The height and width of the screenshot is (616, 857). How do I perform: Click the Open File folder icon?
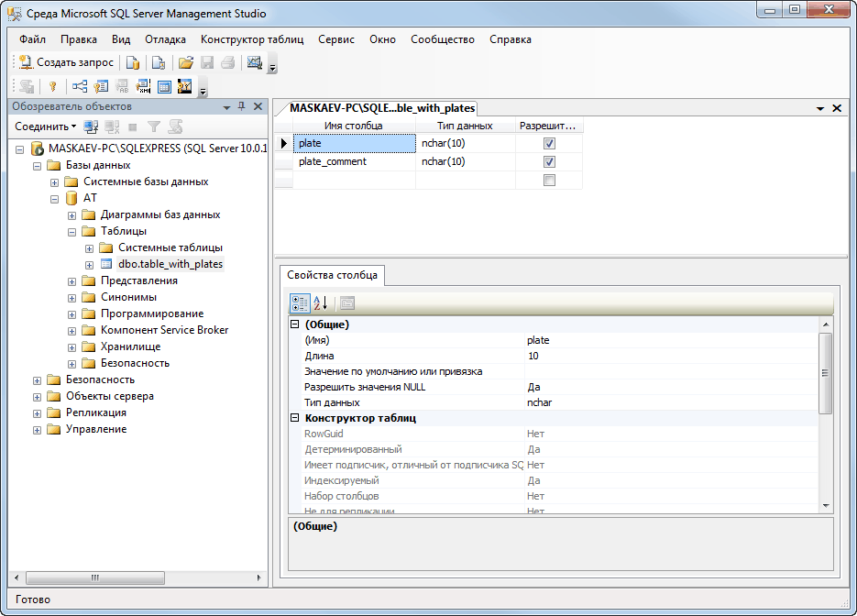(x=185, y=63)
